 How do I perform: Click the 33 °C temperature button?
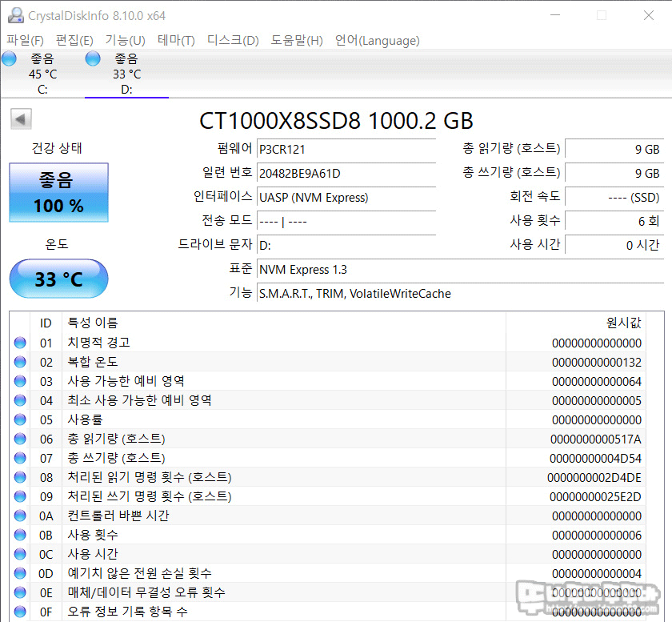(58, 279)
